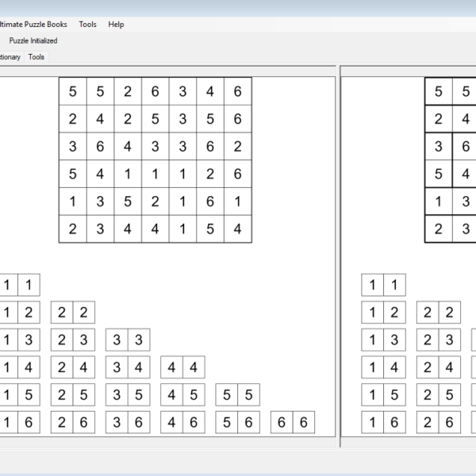Click the Puzzle Initialized status label
This screenshot has width=476, height=476.
pos(33,40)
